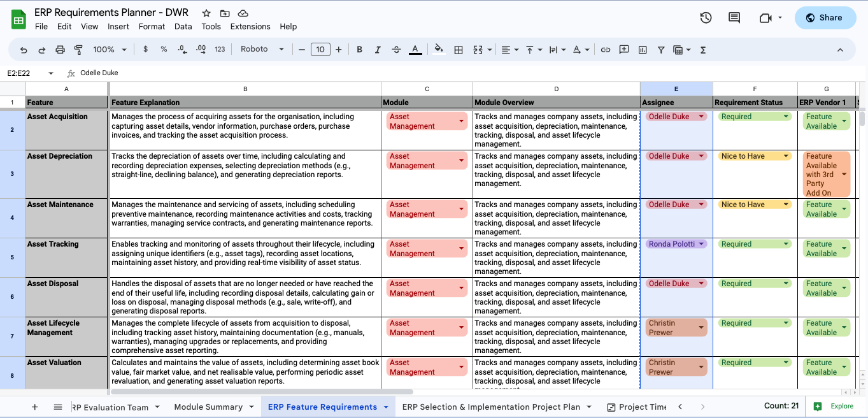Click the Functions sigma icon

(703, 50)
